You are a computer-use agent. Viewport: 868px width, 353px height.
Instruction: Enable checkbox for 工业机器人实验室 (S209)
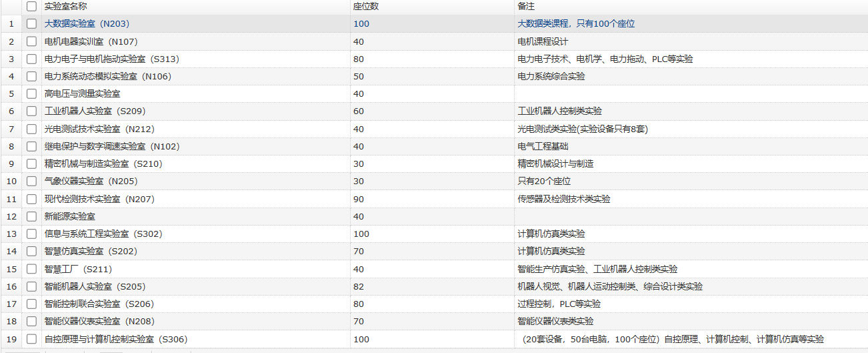point(31,111)
